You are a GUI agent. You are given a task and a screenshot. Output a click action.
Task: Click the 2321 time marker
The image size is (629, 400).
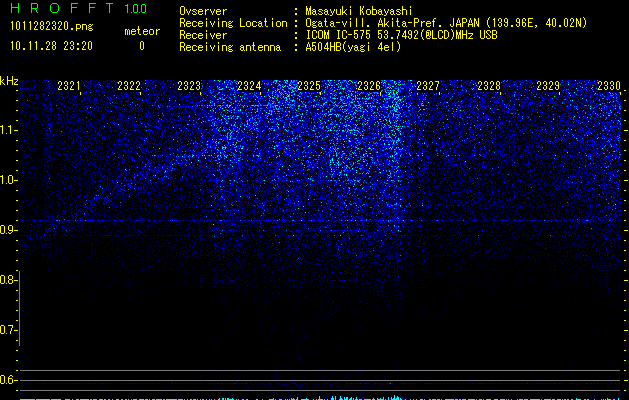tap(69, 86)
